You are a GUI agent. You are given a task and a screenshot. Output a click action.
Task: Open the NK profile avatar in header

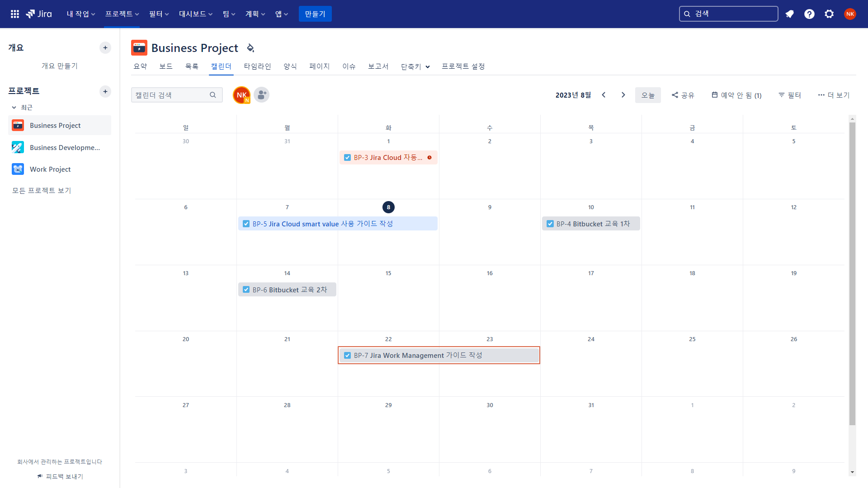point(850,14)
